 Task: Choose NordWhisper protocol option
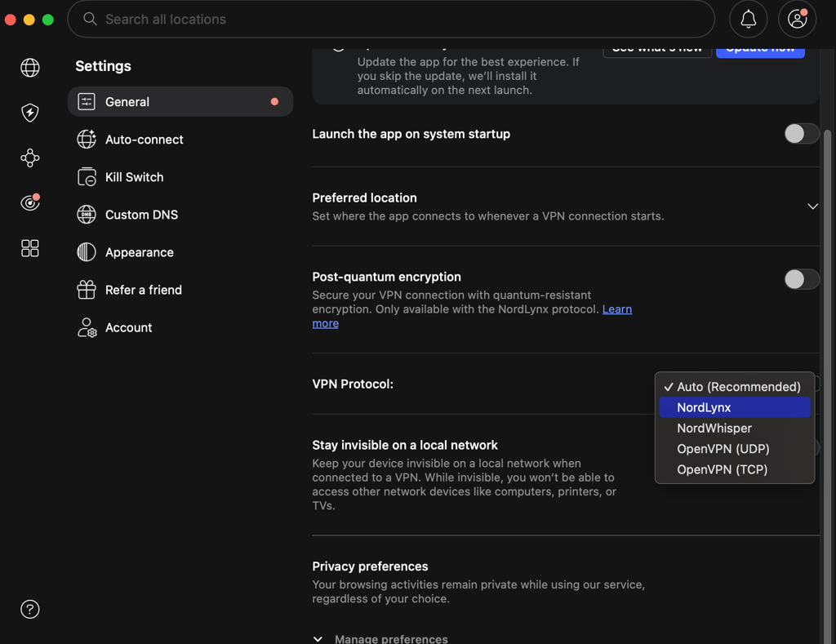coord(734,428)
